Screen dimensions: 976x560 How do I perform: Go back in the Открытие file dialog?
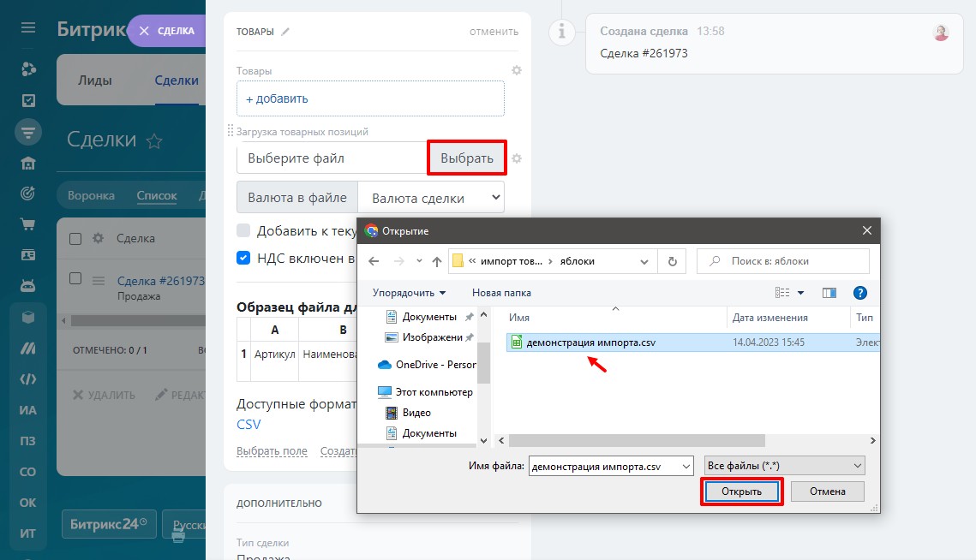click(374, 261)
